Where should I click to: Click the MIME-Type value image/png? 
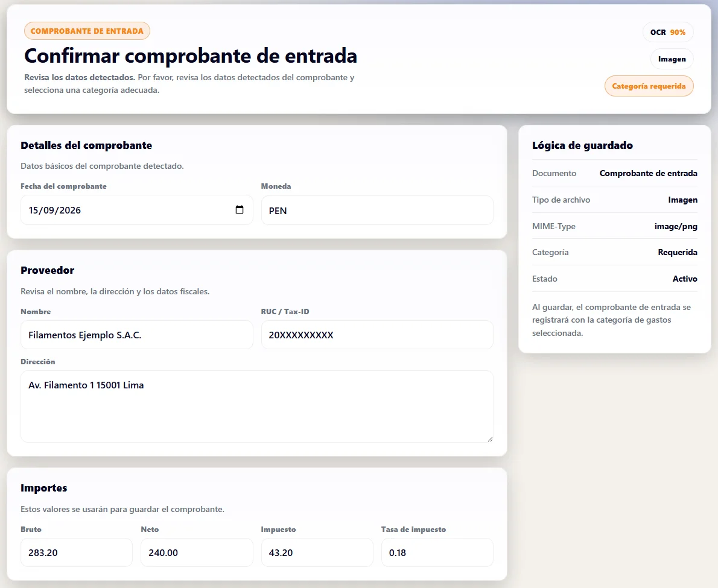tap(676, 226)
